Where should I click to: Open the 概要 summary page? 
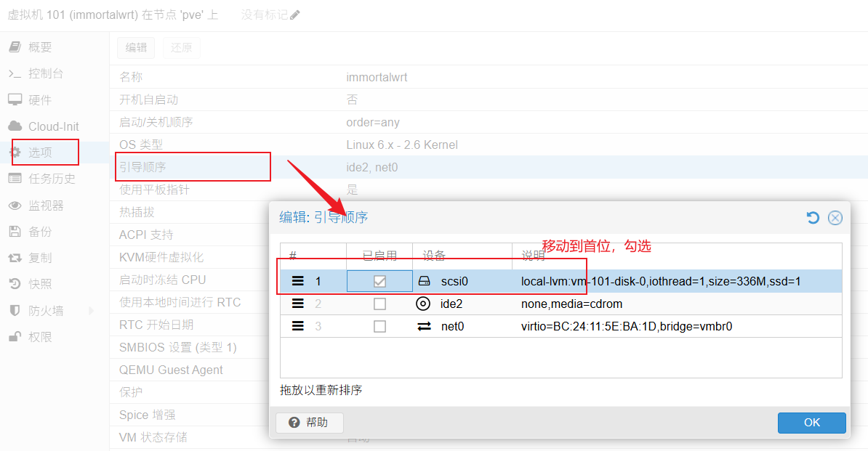(55, 47)
